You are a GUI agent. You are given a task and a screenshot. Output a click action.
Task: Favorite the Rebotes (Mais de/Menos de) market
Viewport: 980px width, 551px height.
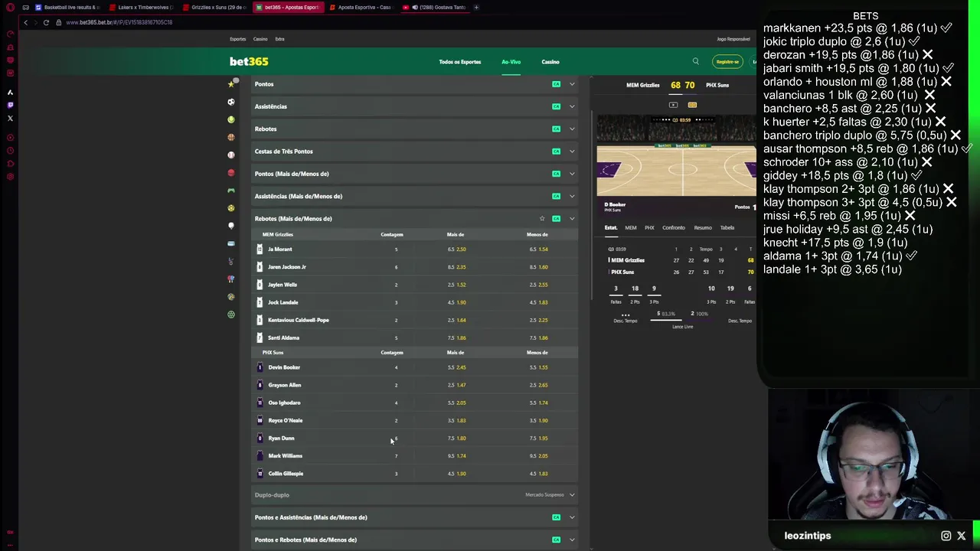coord(542,219)
